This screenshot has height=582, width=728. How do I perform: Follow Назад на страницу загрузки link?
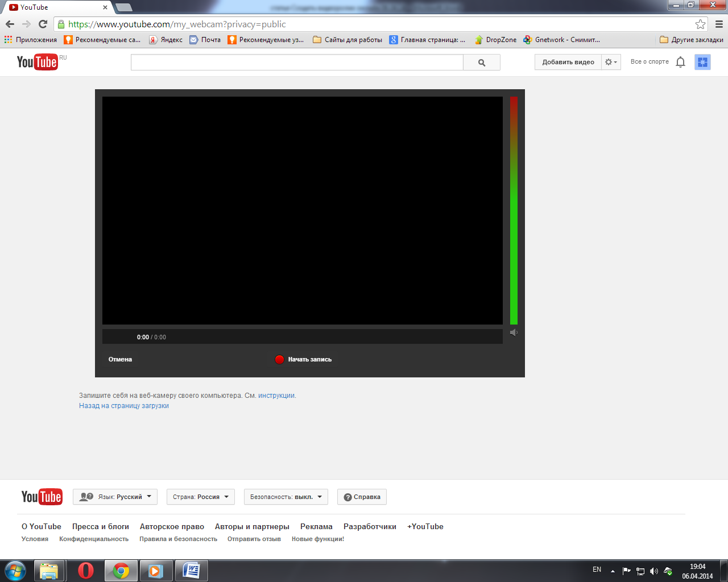(124, 406)
